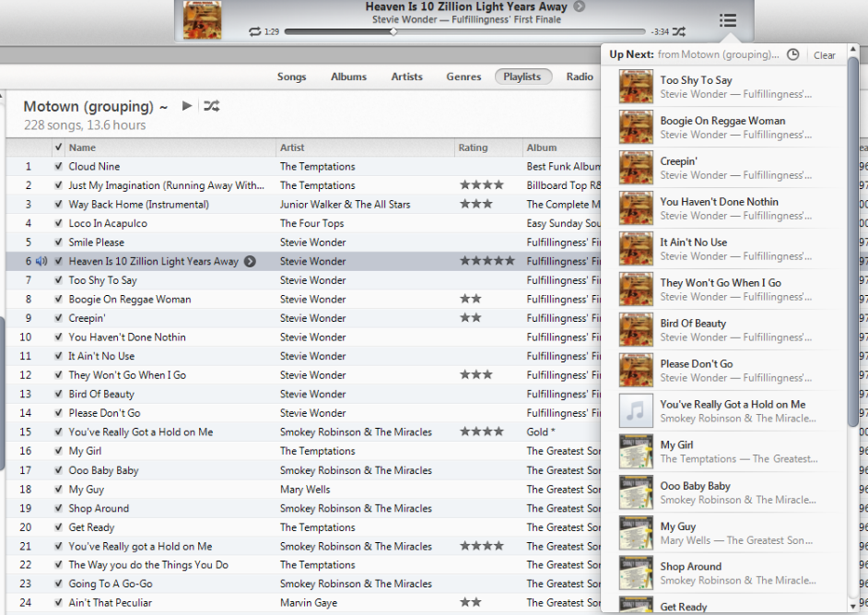The image size is (868, 615).
Task: Click You've Really Got a Hold music note artwork
Action: (636, 410)
